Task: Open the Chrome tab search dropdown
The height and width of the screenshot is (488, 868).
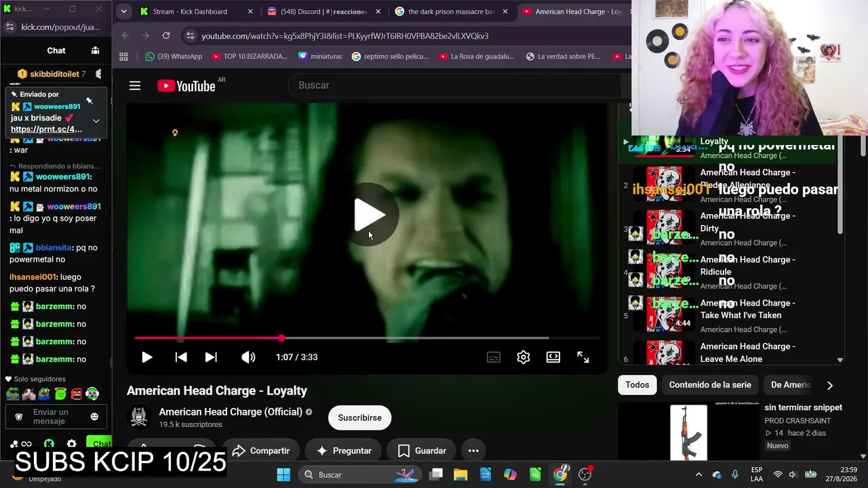Action: click(x=123, y=12)
